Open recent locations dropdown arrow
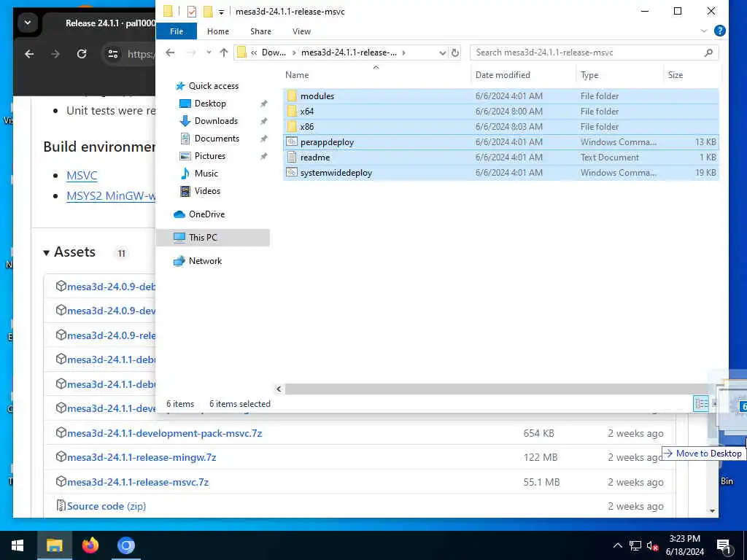 [209, 52]
